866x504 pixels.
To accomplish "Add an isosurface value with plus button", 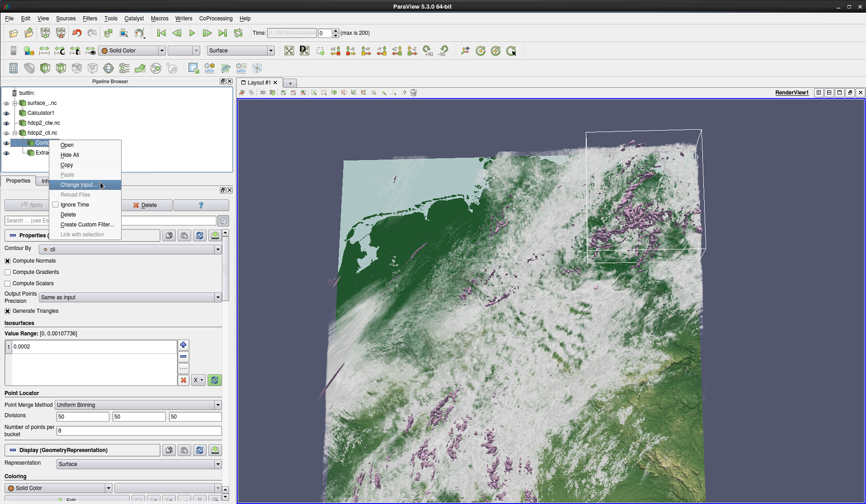I will 183,345.
